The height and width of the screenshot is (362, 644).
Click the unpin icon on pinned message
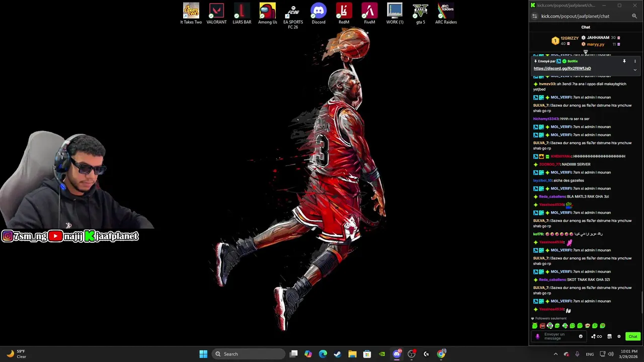[x=624, y=61]
